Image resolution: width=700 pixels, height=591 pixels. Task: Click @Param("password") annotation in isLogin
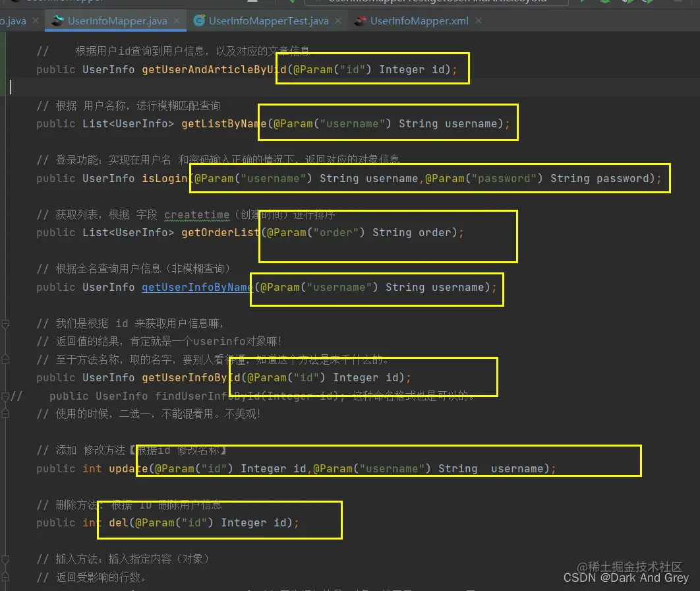click(484, 179)
